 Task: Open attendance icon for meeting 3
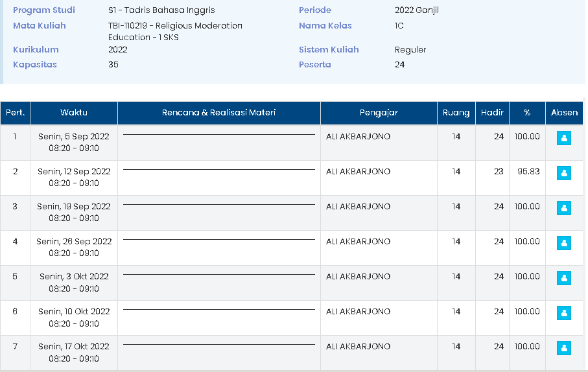pos(564,208)
